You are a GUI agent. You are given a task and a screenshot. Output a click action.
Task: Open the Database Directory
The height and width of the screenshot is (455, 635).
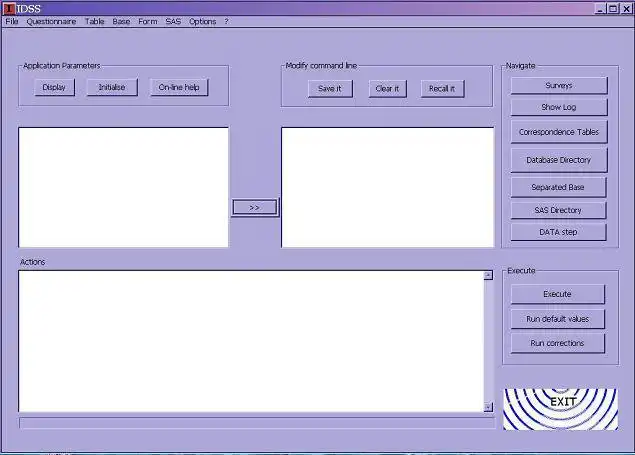click(x=559, y=160)
